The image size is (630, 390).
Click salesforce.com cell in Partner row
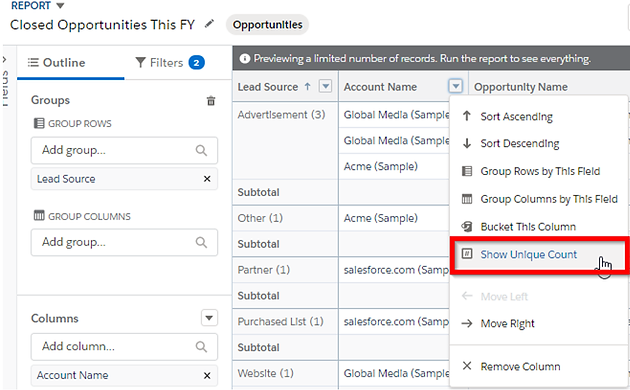[x=394, y=270]
